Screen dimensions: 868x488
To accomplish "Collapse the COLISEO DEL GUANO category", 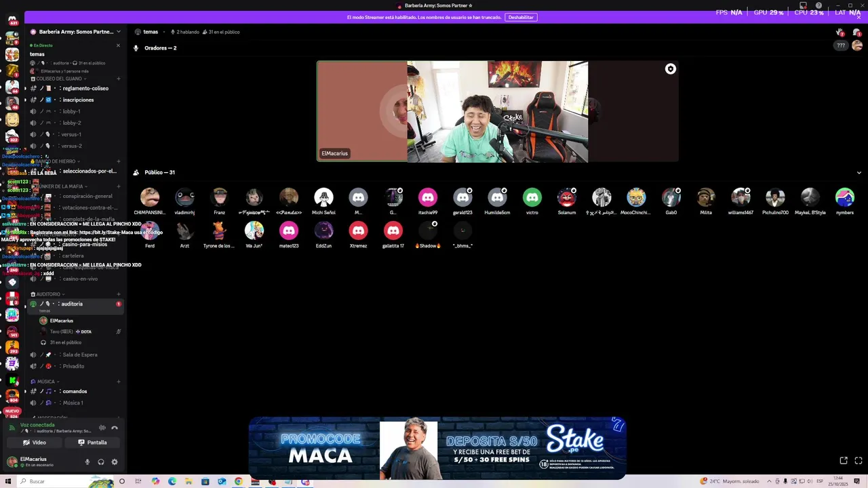I will [x=59, y=79].
